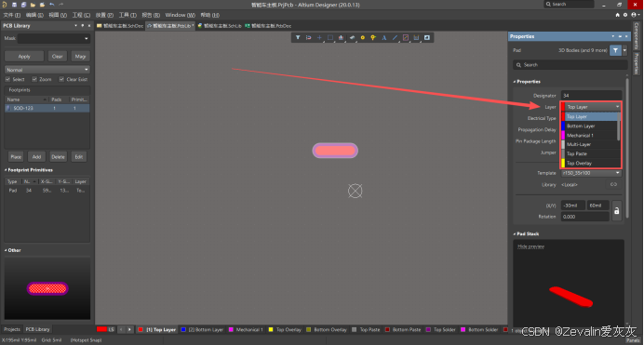
Task: Click the Designator input field
Action: [x=591, y=96]
